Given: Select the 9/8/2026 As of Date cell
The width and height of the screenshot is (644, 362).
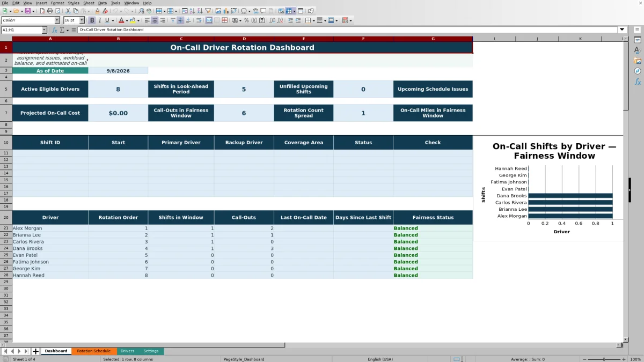Looking at the screenshot, I should coord(118,71).
